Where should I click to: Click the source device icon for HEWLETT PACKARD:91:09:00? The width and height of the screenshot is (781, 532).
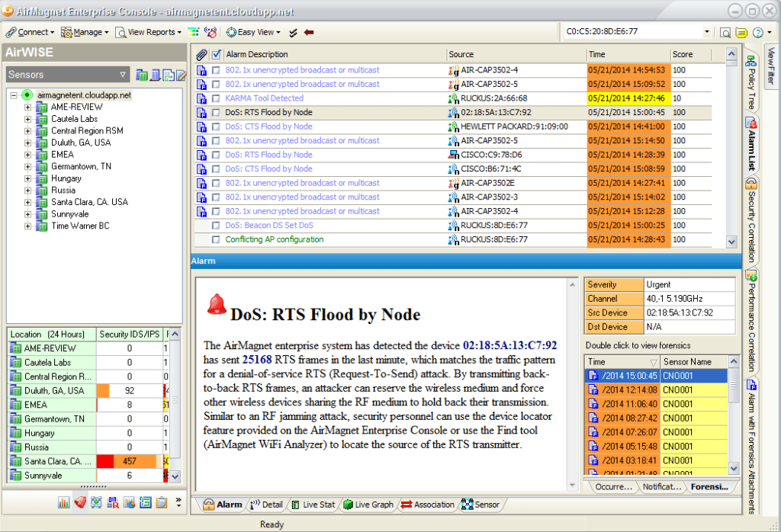[453, 127]
